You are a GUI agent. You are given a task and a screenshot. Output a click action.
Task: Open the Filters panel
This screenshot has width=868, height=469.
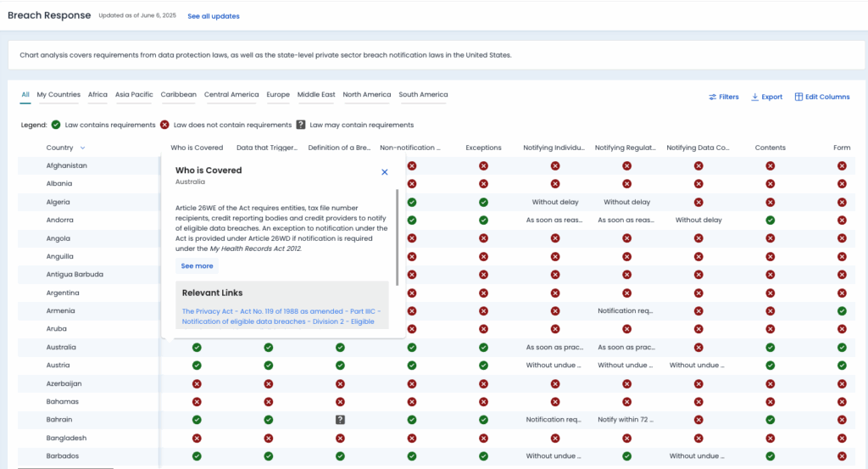click(x=724, y=97)
